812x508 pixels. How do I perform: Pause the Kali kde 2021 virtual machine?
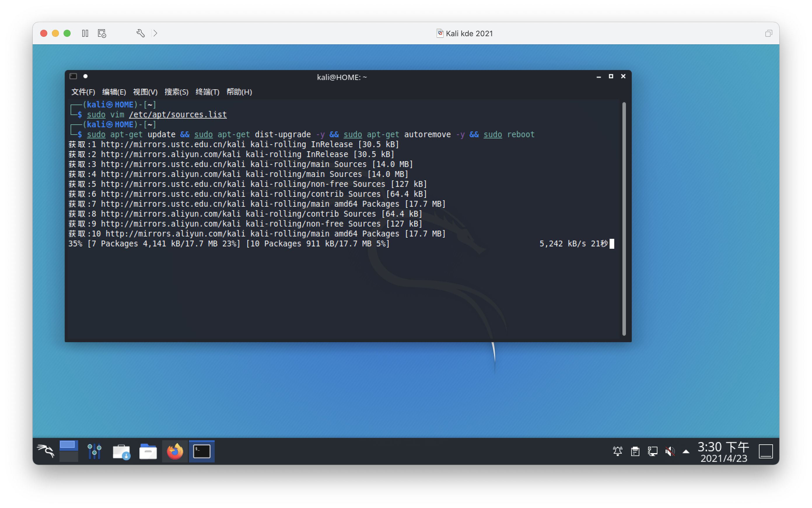pyautogui.click(x=85, y=33)
